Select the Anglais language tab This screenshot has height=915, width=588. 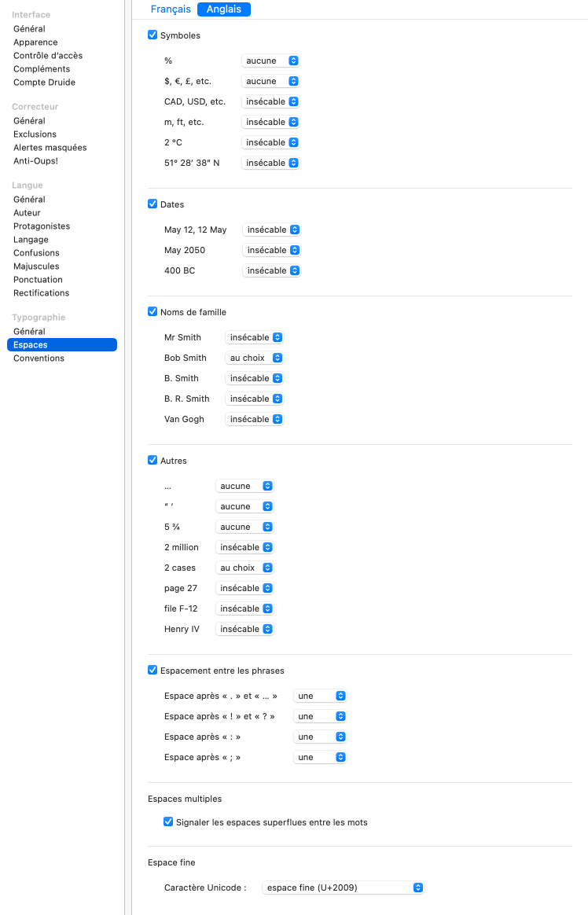tap(223, 9)
